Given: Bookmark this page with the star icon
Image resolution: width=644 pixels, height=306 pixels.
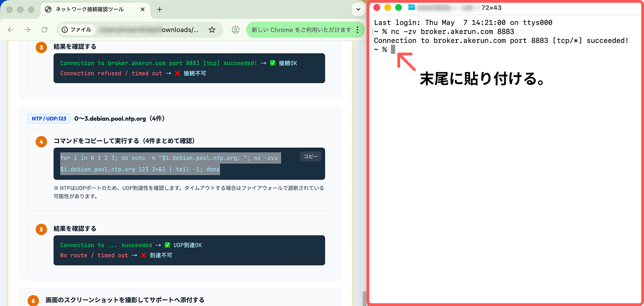Looking at the screenshot, I should coord(212,30).
